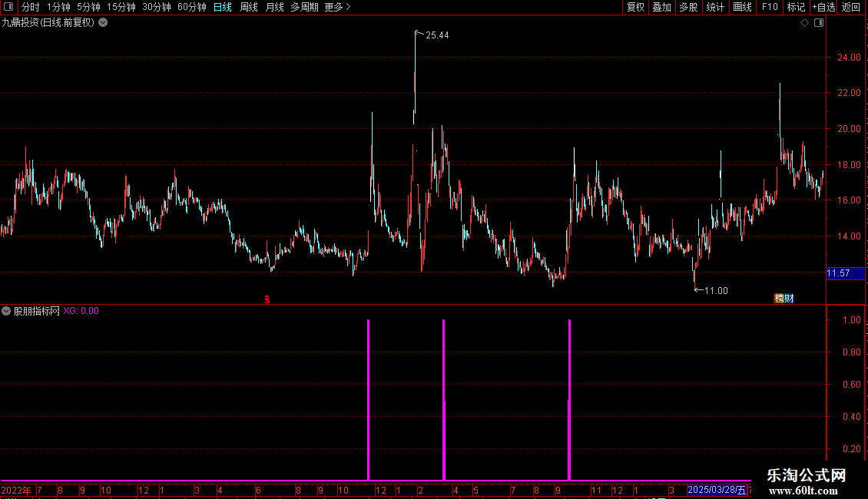868x499 pixels.
Task: Click the 0.60 indicator axis label
Action: 851,385
